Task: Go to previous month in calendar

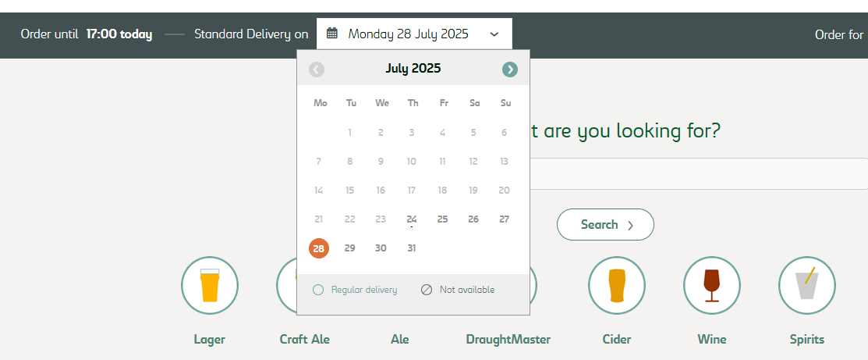Action: [x=317, y=70]
